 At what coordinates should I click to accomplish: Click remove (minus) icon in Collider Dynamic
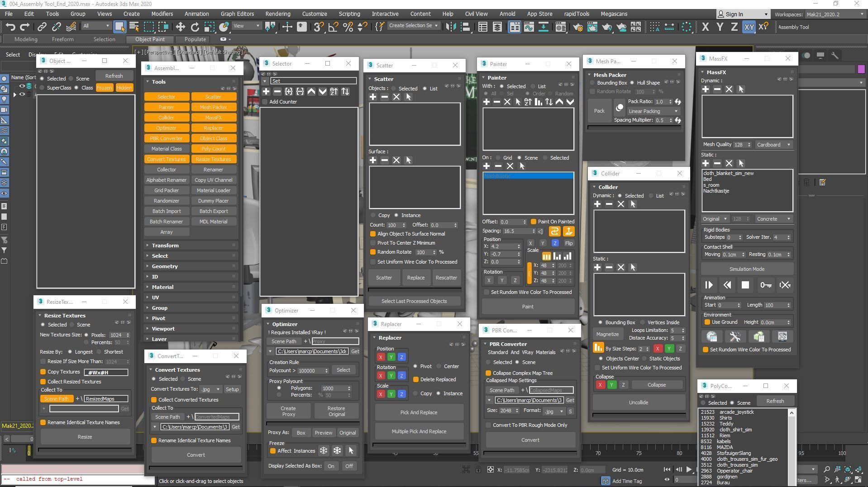click(x=609, y=204)
